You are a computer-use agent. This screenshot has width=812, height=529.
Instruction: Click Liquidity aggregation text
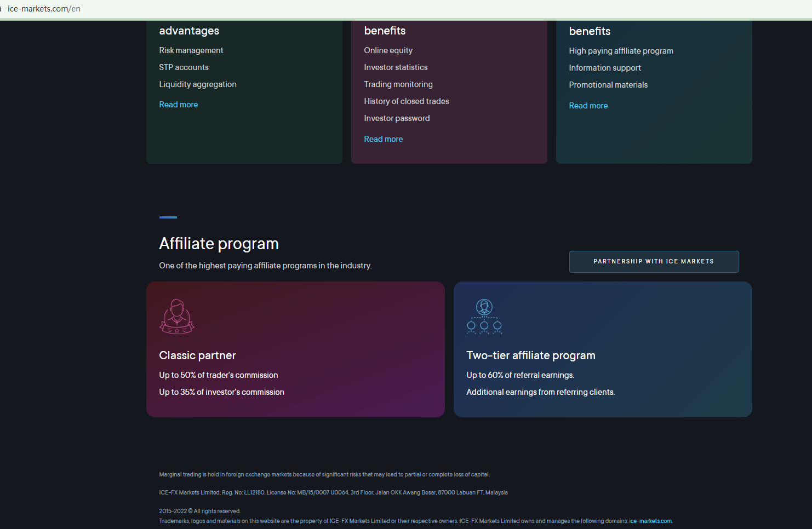click(198, 84)
